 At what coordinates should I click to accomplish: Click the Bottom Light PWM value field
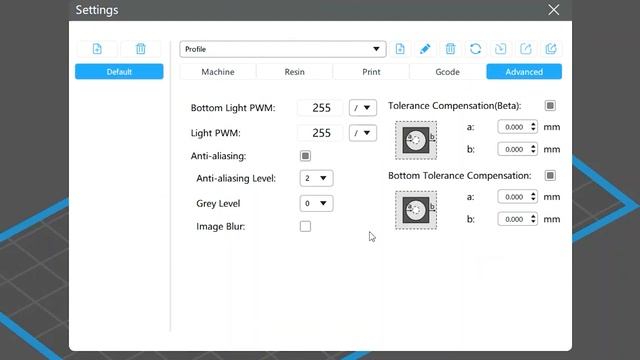click(x=321, y=108)
